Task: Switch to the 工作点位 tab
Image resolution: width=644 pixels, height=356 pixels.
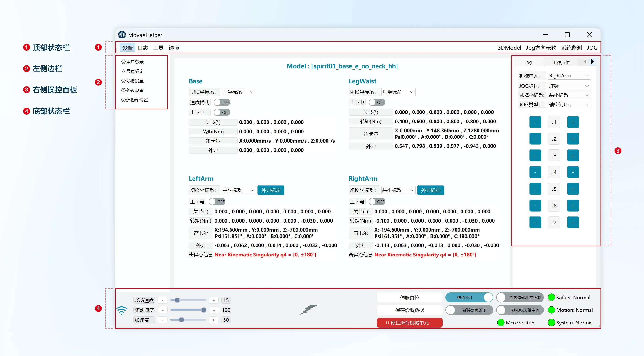Action: click(561, 63)
